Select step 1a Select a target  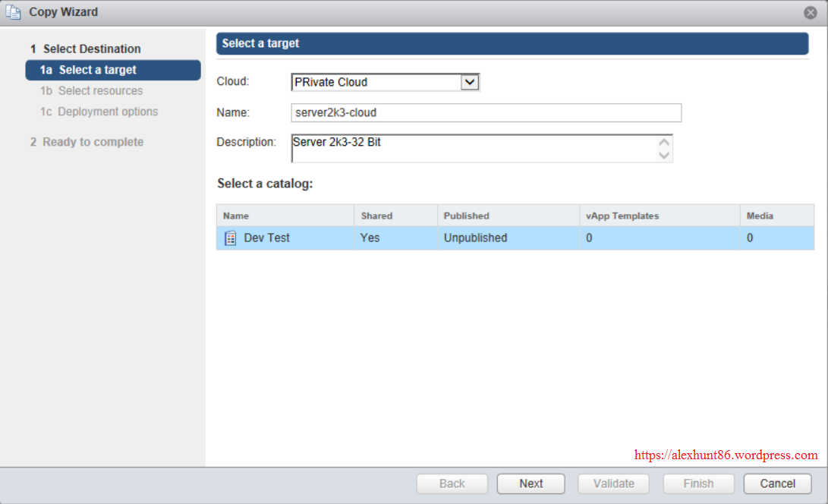pyautogui.click(x=112, y=70)
